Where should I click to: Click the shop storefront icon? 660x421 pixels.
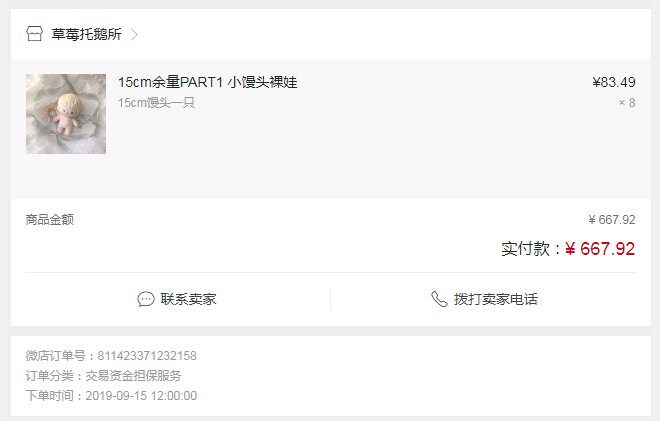(x=34, y=34)
